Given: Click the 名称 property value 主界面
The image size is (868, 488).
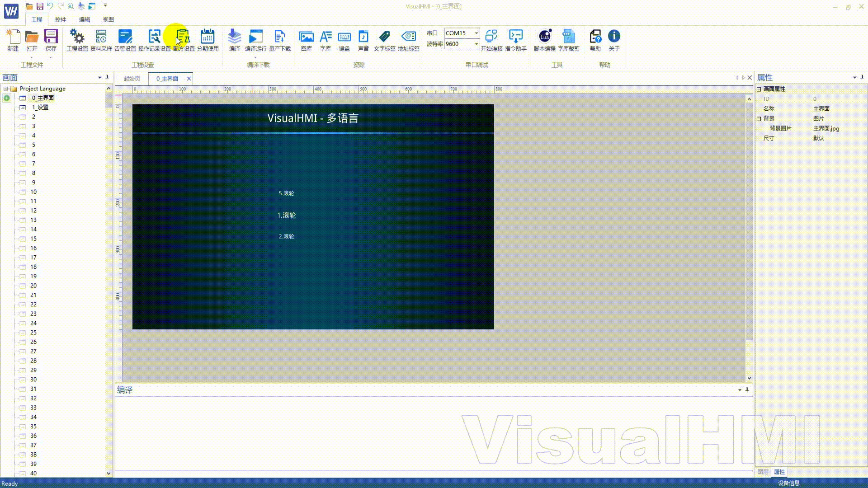Looking at the screenshot, I should (x=821, y=109).
